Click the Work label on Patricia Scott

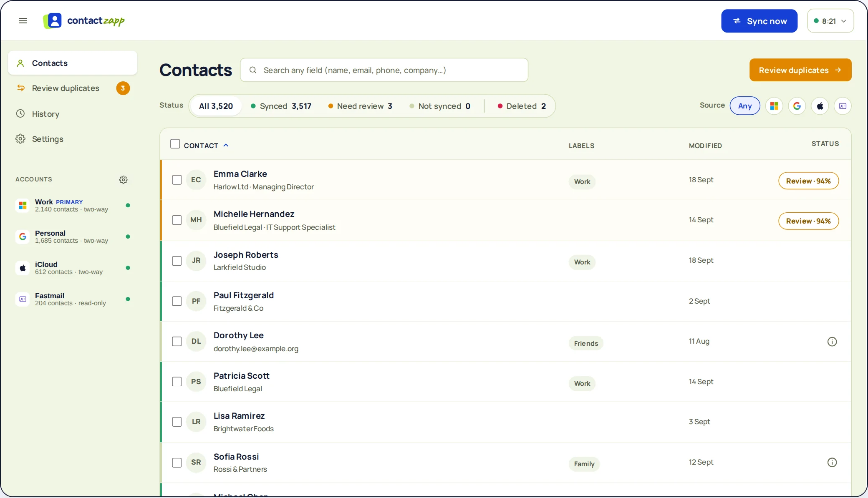[582, 383]
